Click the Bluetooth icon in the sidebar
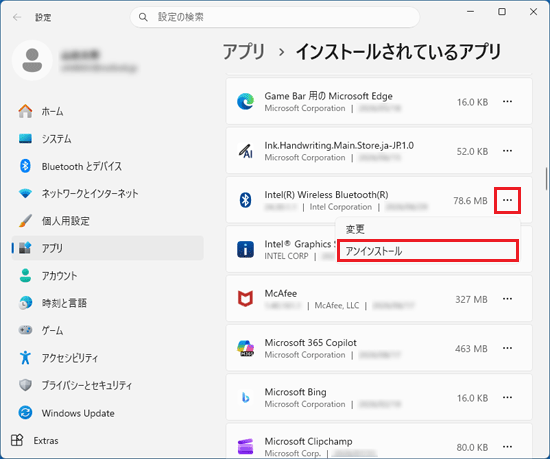The height and width of the screenshot is (459, 550). coord(25,166)
